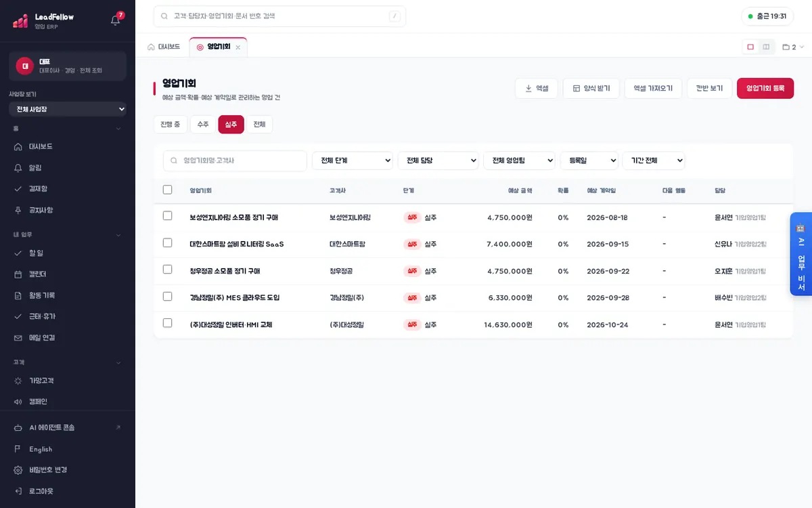Click the 양식 받기 button
Viewport: 812px width, 508px height.
591,89
